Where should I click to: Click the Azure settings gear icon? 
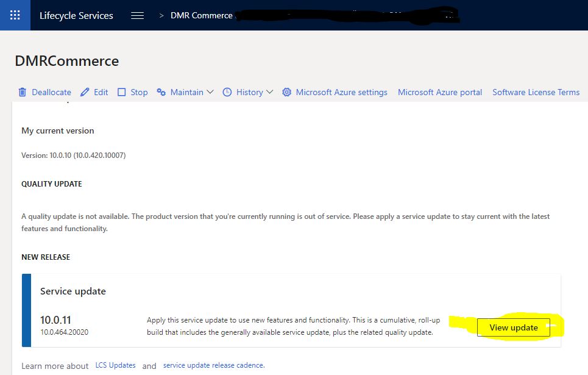(286, 92)
